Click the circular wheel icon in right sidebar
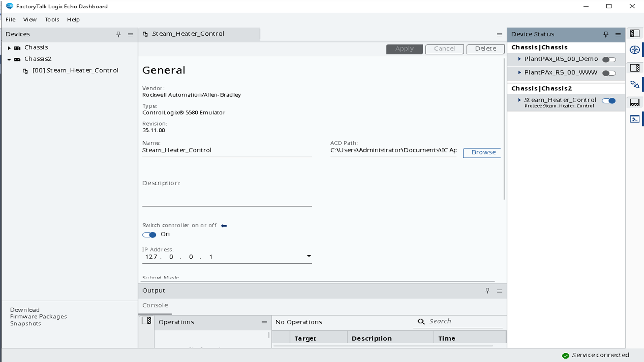This screenshot has height=362, width=644. (635, 50)
